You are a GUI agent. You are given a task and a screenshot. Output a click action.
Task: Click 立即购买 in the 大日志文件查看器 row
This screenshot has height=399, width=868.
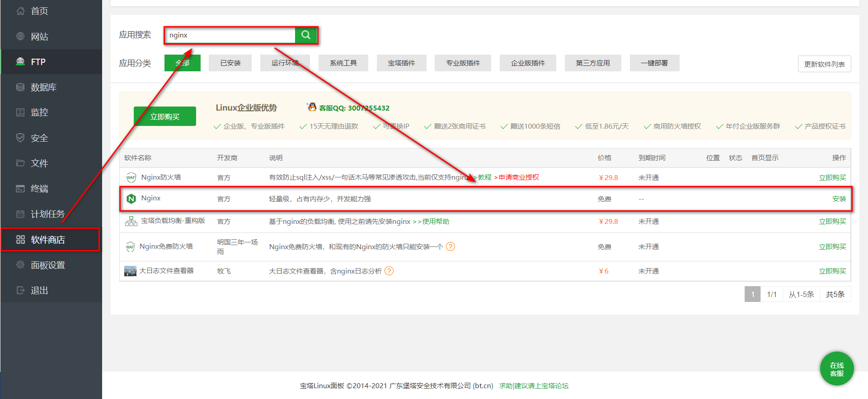[832, 271]
